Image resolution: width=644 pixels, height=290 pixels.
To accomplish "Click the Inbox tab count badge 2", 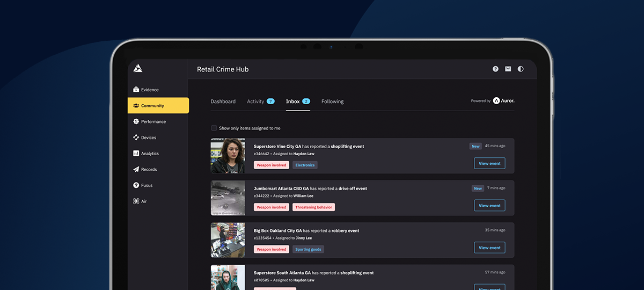I will click(306, 101).
